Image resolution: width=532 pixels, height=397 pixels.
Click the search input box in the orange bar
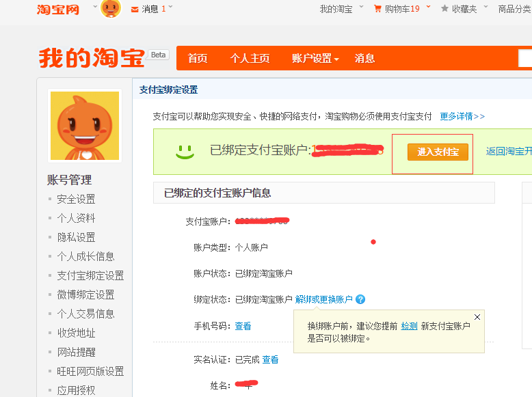tap(525, 58)
